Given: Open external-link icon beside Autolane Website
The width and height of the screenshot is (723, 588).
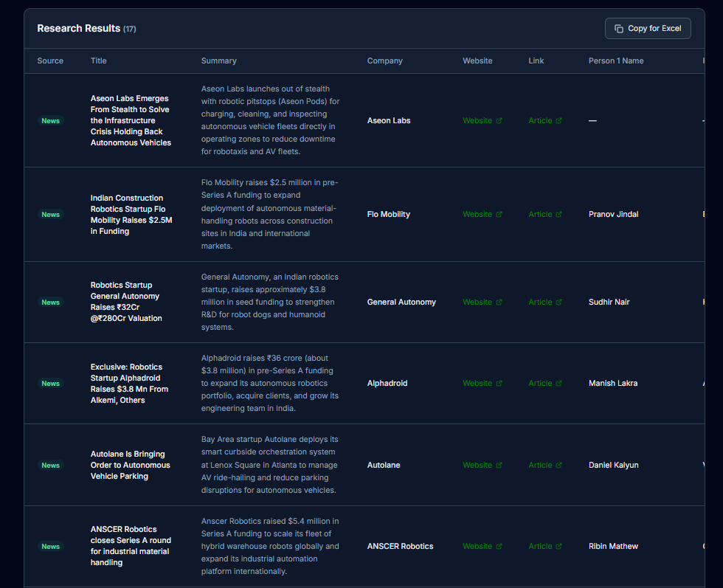Looking at the screenshot, I should [x=499, y=466].
